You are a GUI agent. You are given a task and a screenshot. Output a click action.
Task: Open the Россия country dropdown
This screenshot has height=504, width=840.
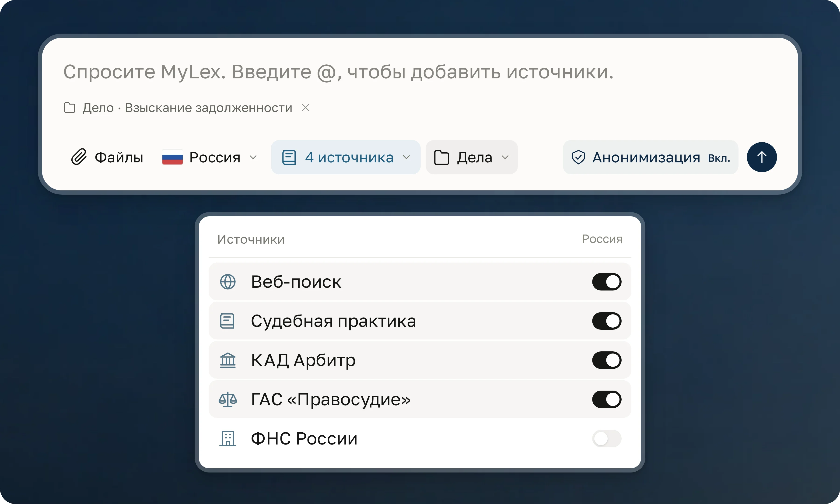[210, 157]
